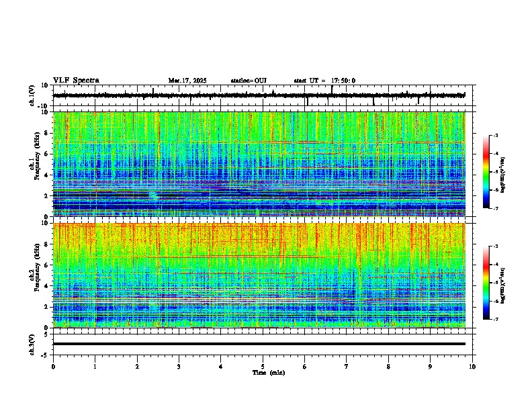
Task: Click the 8 kHz tick on ch.1 frequency axis
Action: (x=47, y=133)
